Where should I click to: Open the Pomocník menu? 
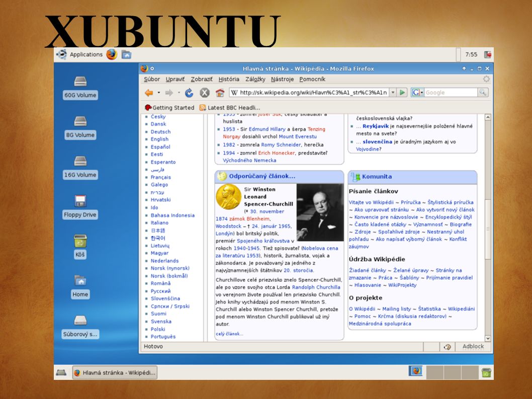(x=312, y=79)
